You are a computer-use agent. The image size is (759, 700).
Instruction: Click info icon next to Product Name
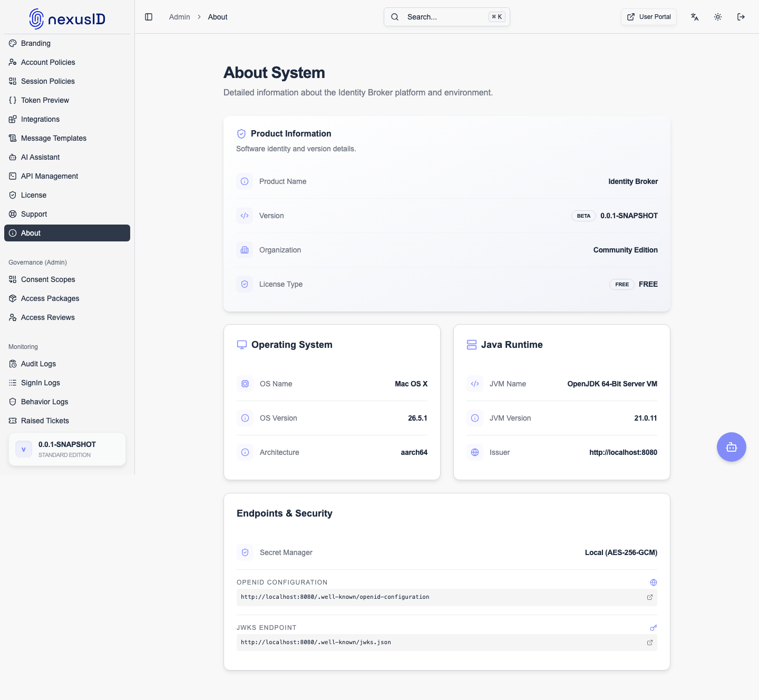[x=245, y=181]
